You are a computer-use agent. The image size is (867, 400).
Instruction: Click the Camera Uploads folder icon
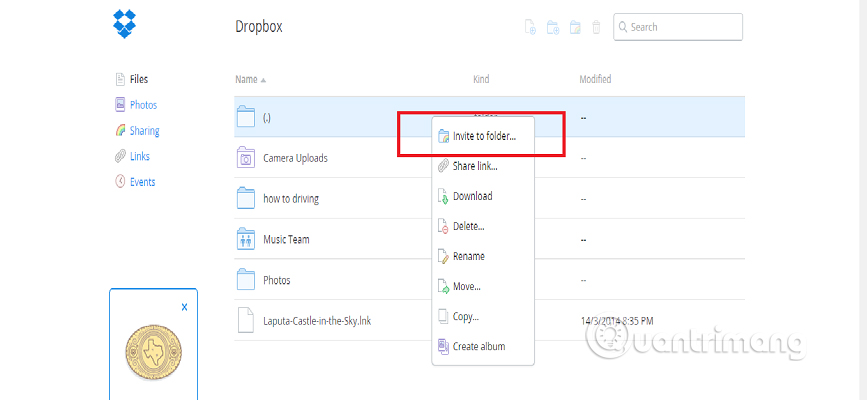click(x=246, y=158)
